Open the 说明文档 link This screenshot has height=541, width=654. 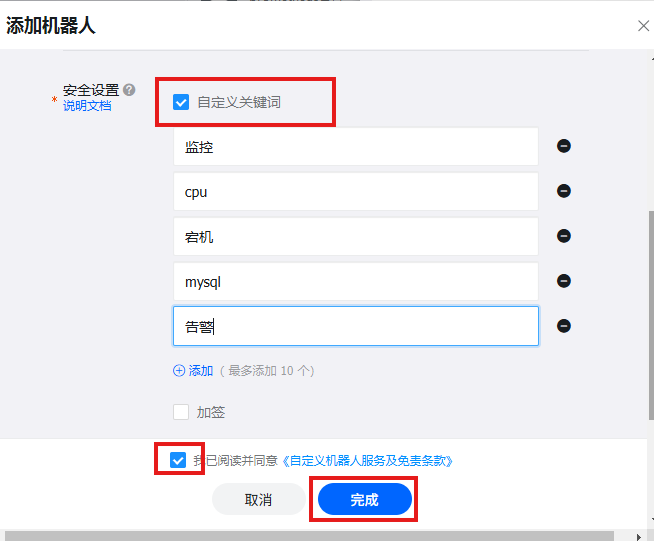[x=87, y=105]
